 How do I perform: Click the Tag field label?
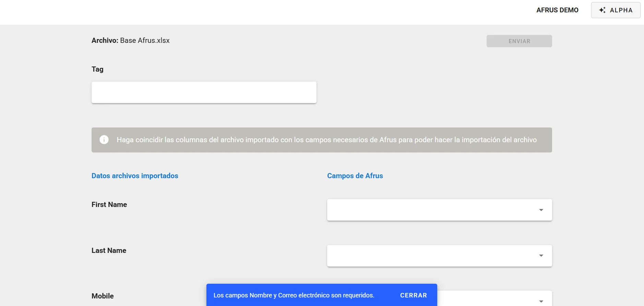point(97,69)
